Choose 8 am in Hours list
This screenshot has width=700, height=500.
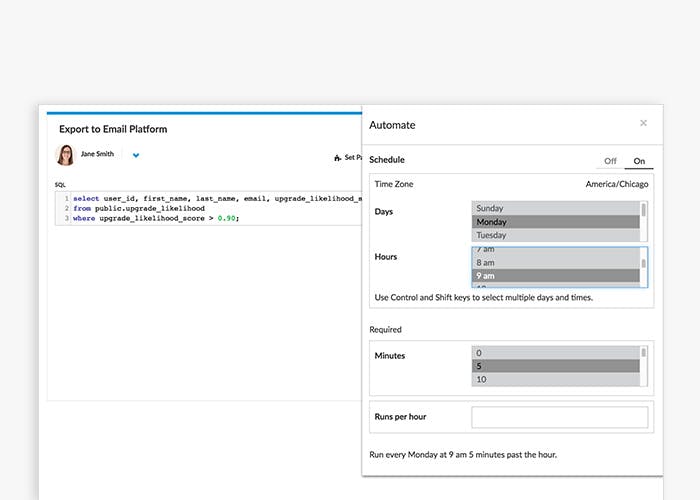tap(555, 262)
